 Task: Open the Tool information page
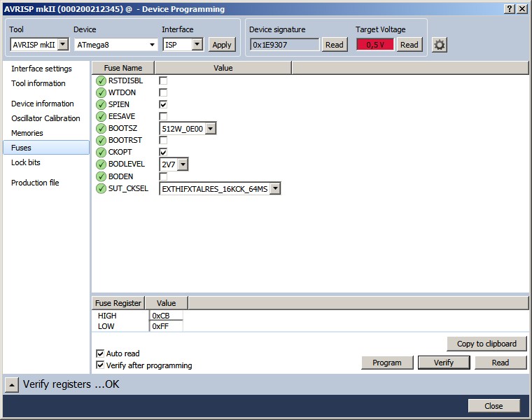(38, 83)
